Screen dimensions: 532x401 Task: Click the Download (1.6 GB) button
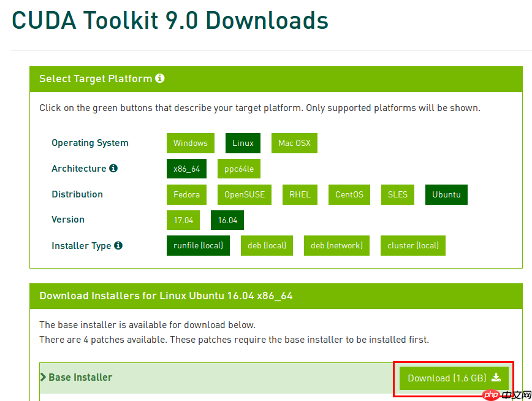(x=454, y=378)
